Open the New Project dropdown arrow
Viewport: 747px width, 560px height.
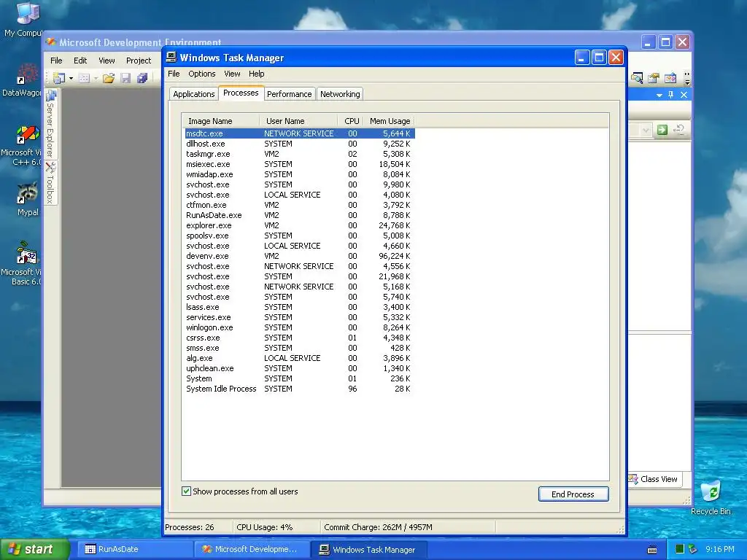pyautogui.click(x=71, y=78)
